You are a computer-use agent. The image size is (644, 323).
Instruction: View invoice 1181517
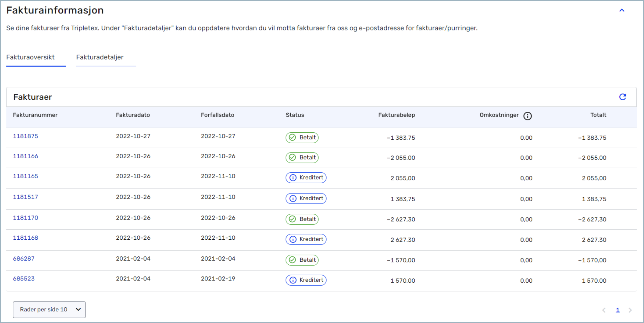point(25,197)
